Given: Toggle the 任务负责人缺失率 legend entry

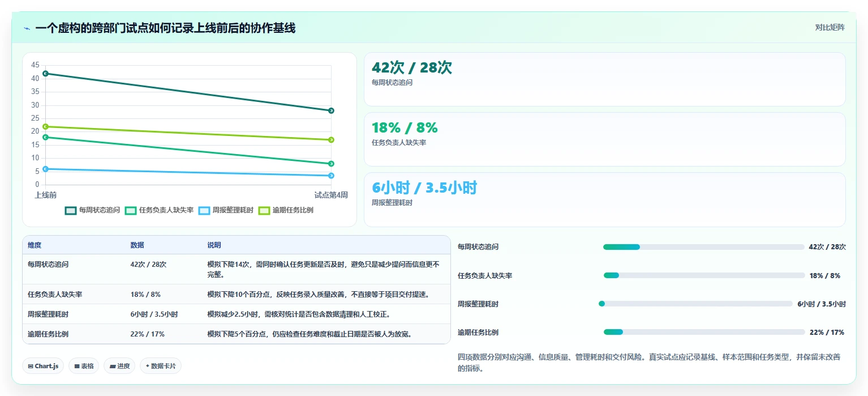Looking at the screenshot, I should tap(160, 210).
